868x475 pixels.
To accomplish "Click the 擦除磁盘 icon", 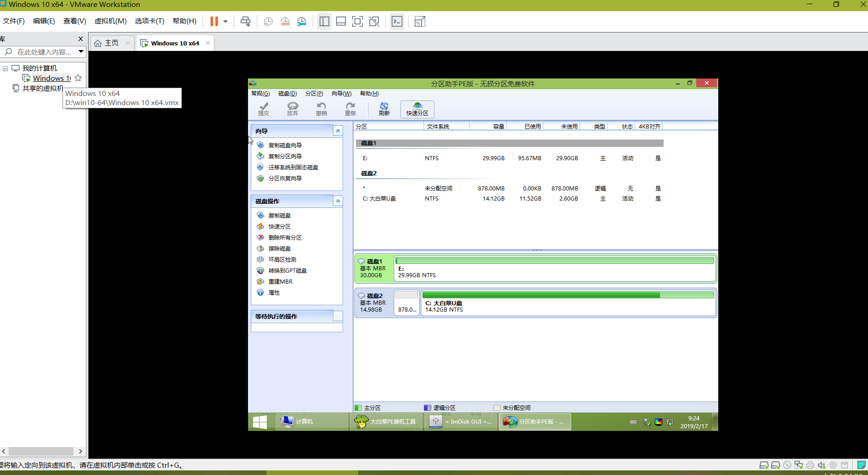I will [x=260, y=248].
